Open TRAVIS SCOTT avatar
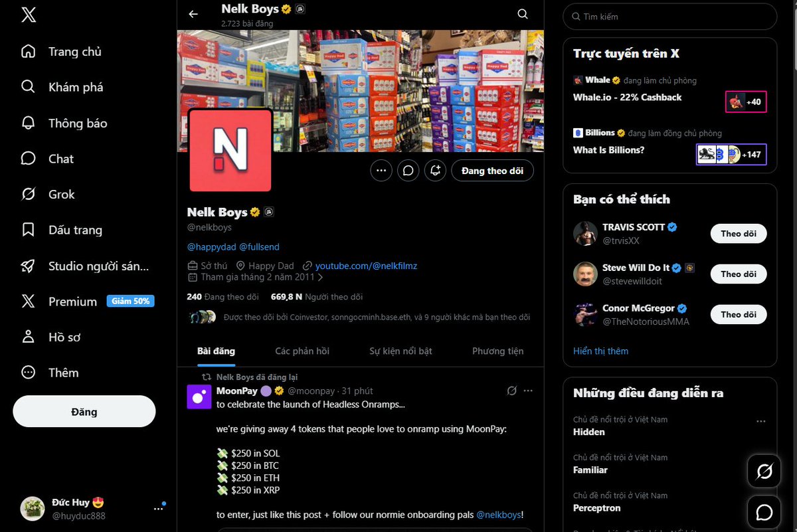797x532 pixels. pos(585,233)
